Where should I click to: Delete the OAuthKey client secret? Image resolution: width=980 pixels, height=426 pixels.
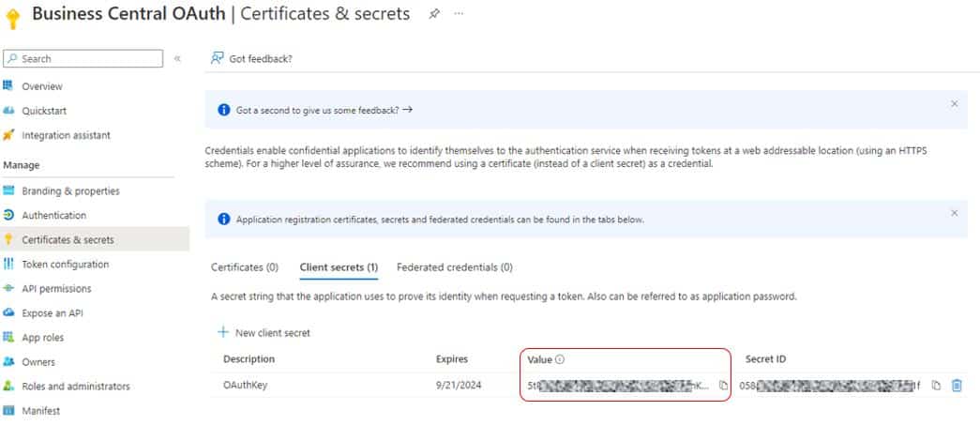pyautogui.click(x=957, y=385)
